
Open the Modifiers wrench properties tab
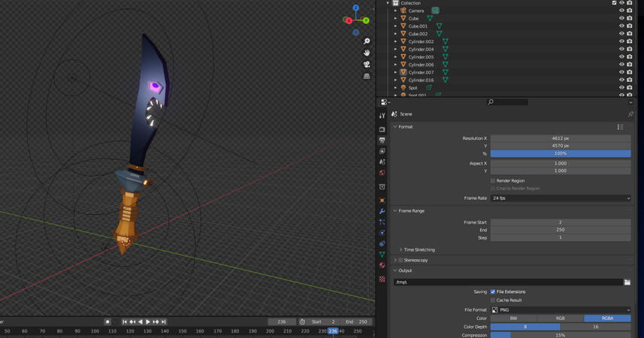pyautogui.click(x=382, y=211)
